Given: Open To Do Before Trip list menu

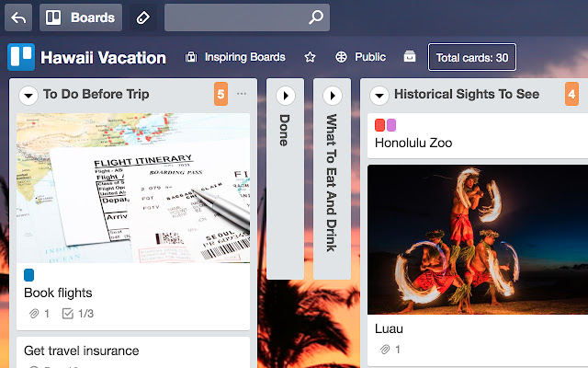Looking at the screenshot, I should click(242, 94).
